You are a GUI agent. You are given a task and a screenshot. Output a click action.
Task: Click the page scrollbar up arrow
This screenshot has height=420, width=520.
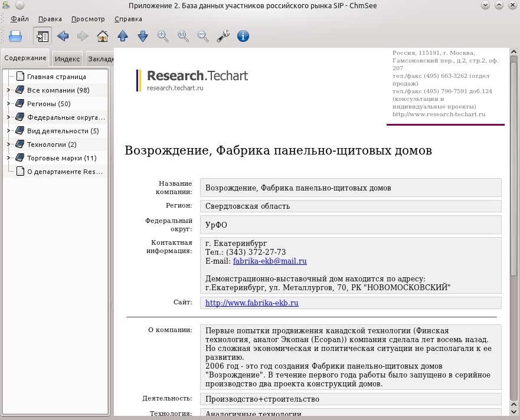514,52
